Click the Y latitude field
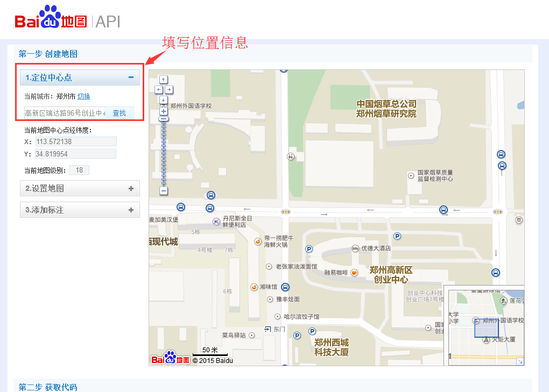549x392 pixels. [x=76, y=154]
